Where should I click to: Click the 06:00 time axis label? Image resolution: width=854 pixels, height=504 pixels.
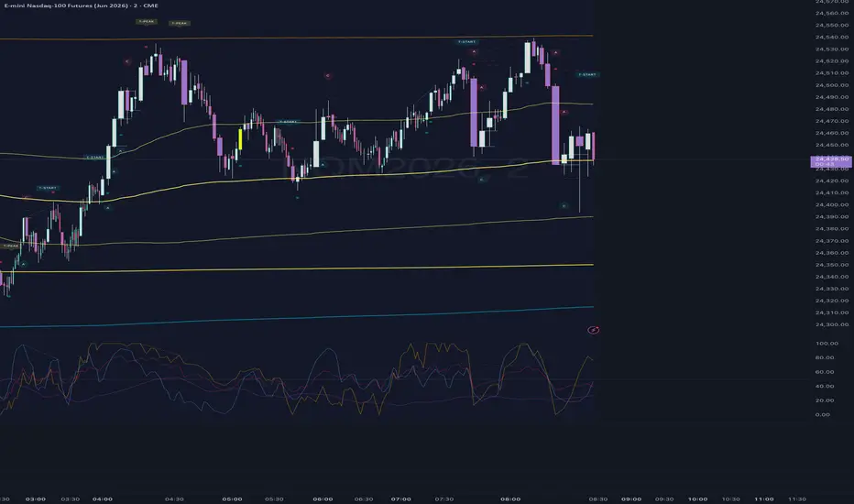pos(323,499)
